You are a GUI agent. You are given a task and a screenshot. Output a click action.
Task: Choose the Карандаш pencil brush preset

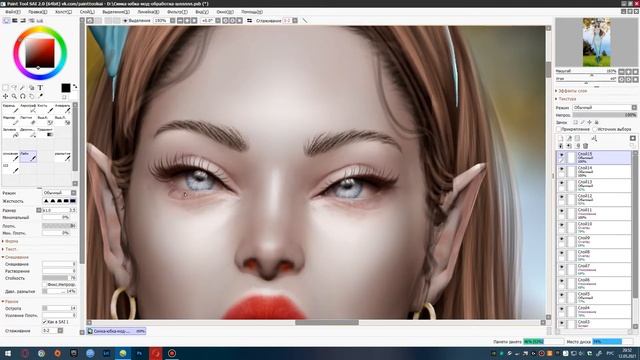click(x=11, y=109)
